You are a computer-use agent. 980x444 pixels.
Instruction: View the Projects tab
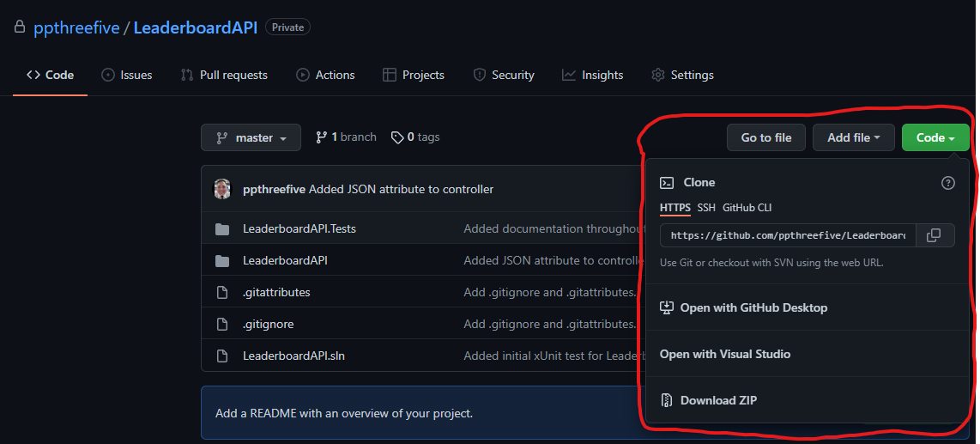click(x=414, y=75)
